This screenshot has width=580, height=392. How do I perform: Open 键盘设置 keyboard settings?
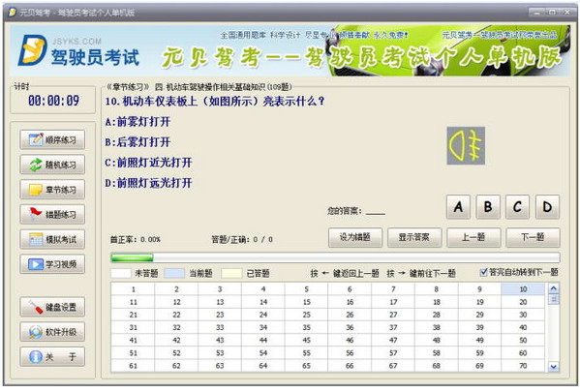(52, 307)
